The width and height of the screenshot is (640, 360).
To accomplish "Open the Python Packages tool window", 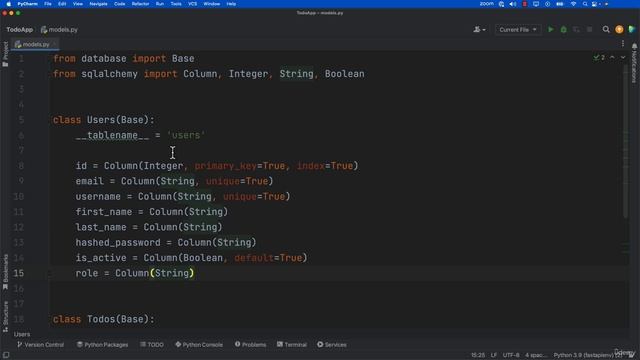I will 102,344.
